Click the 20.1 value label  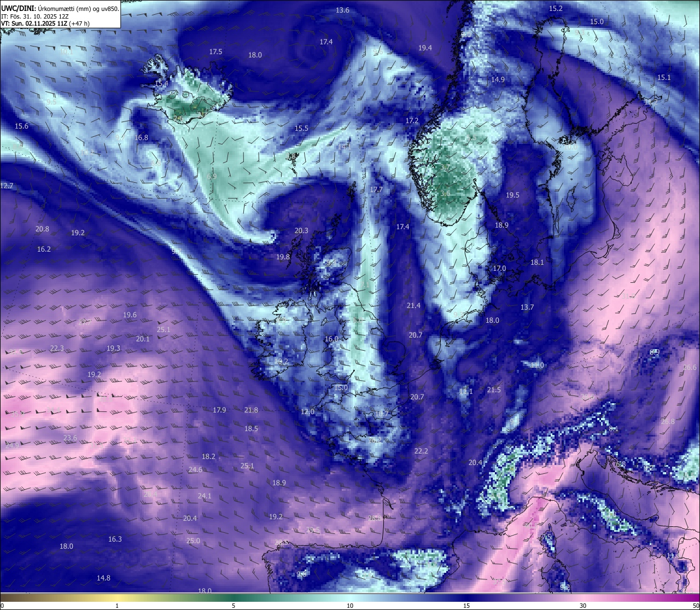click(143, 339)
